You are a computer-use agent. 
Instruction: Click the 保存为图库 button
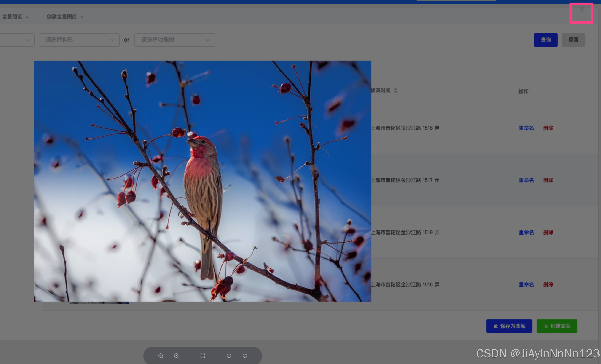[509, 326]
